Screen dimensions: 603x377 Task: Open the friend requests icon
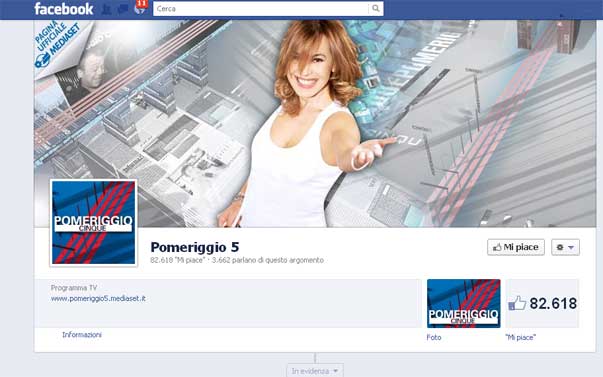pyautogui.click(x=107, y=9)
